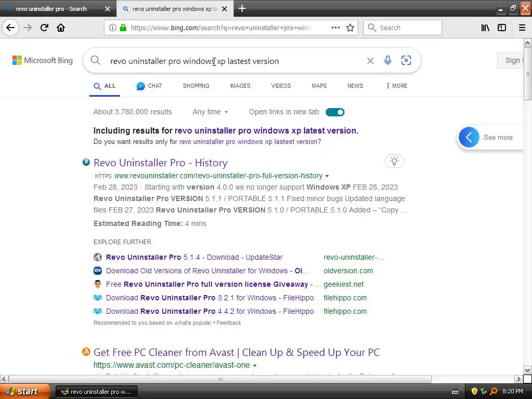The image size is (532, 399).
Task: Open Revo Uninstaller Pro 3.2.1 FileHippo link
Action: pyautogui.click(x=210, y=298)
